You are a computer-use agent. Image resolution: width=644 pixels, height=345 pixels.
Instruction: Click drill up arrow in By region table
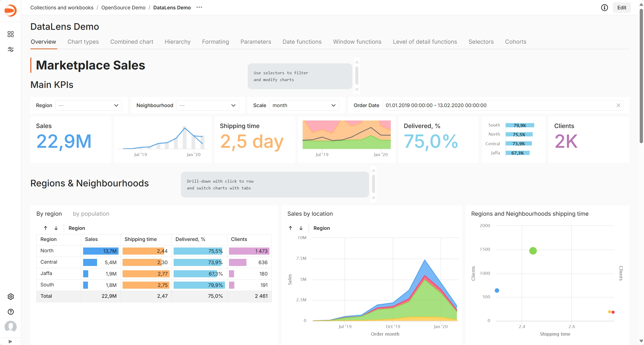point(45,228)
